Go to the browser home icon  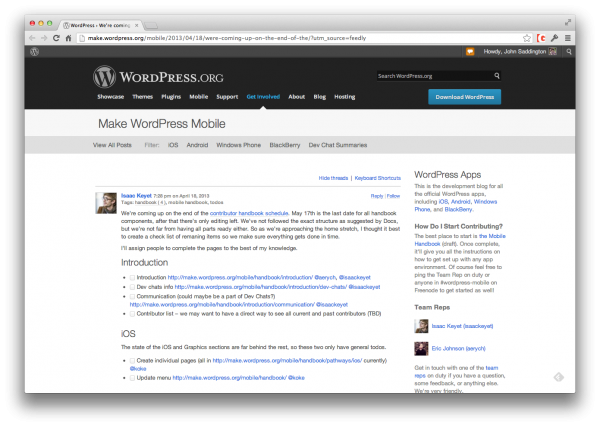68,38
